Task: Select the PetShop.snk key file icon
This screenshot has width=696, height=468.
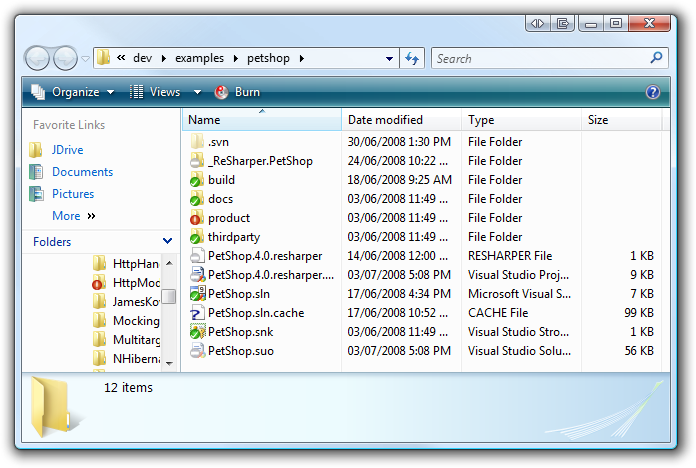Action: click(x=198, y=332)
